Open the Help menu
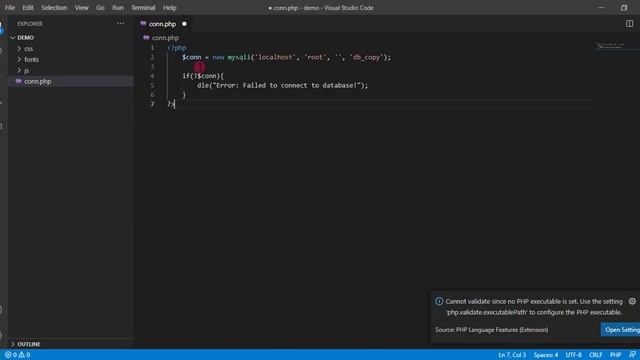640x360 pixels. (x=169, y=8)
